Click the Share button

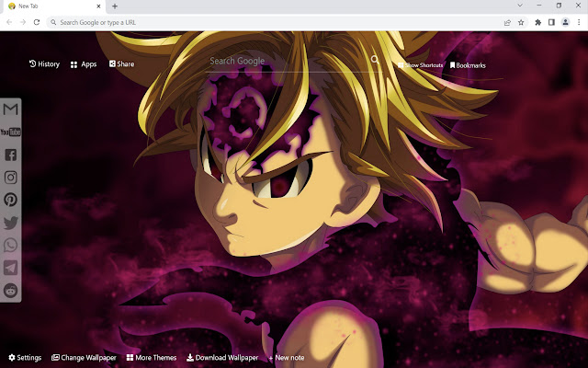point(121,63)
